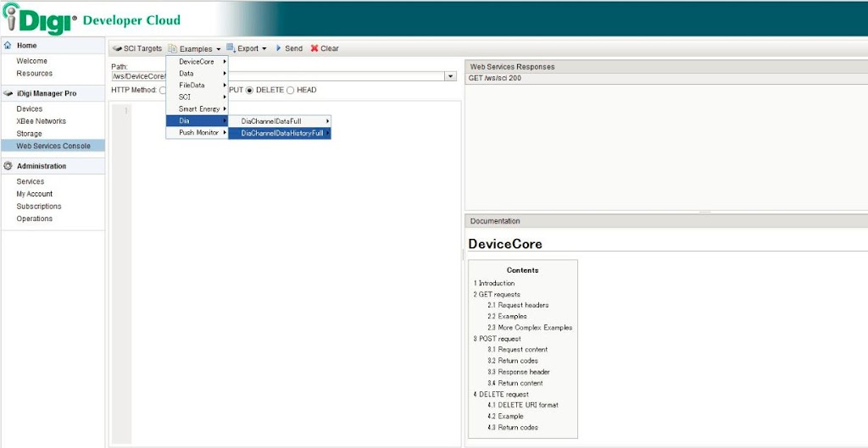Image resolution: width=868 pixels, height=448 pixels.
Task: Click the SCI Targets icon
Action: point(117,48)
